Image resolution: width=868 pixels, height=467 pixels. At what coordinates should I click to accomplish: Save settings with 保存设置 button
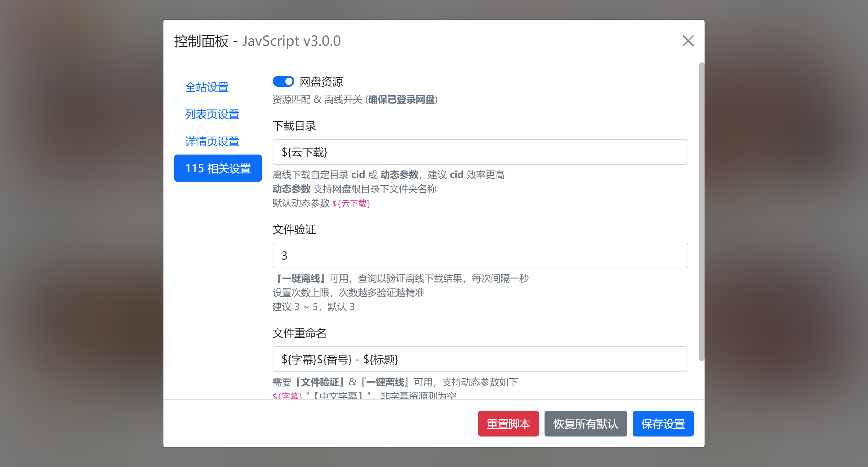pyautogui.click(x=663, y=424)
